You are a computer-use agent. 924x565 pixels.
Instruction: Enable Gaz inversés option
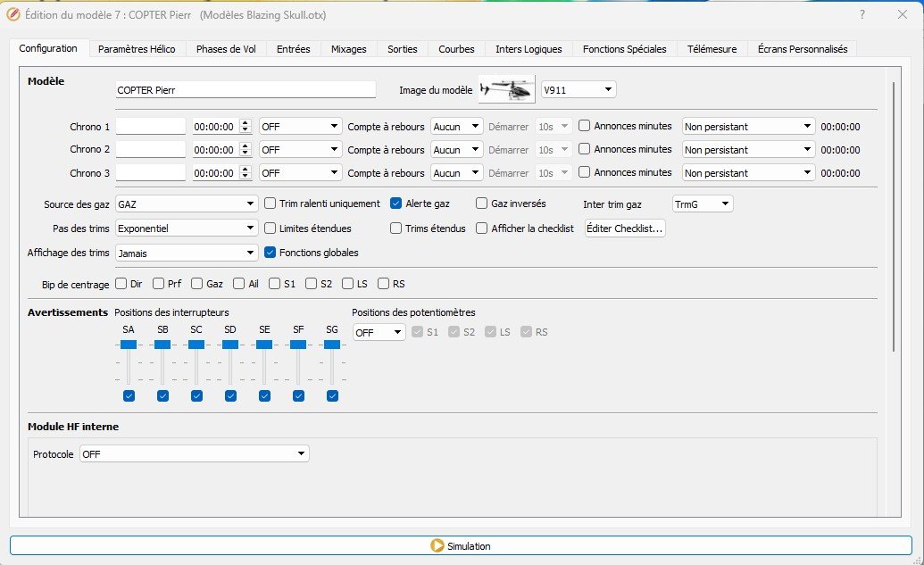tap(482, 204)
